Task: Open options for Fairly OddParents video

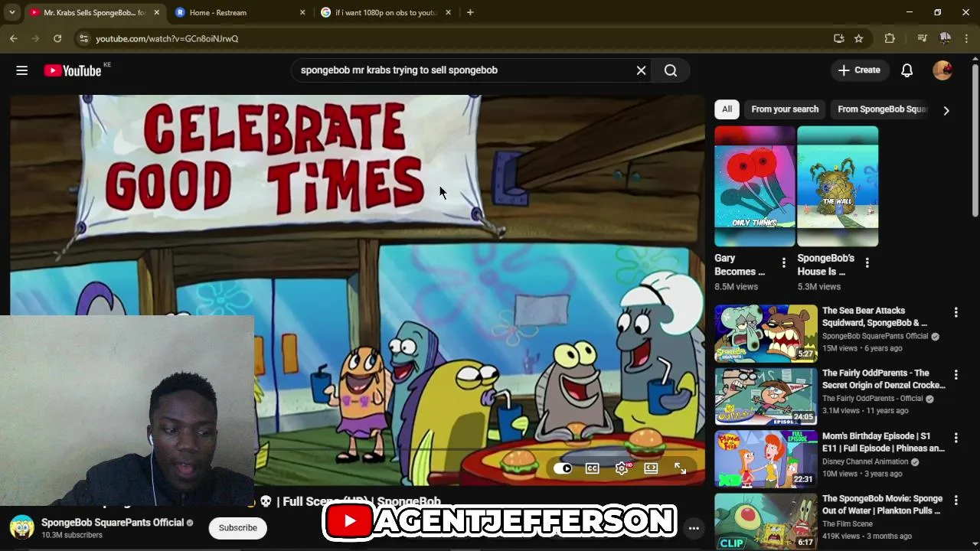Action: [x=955, y=375]
